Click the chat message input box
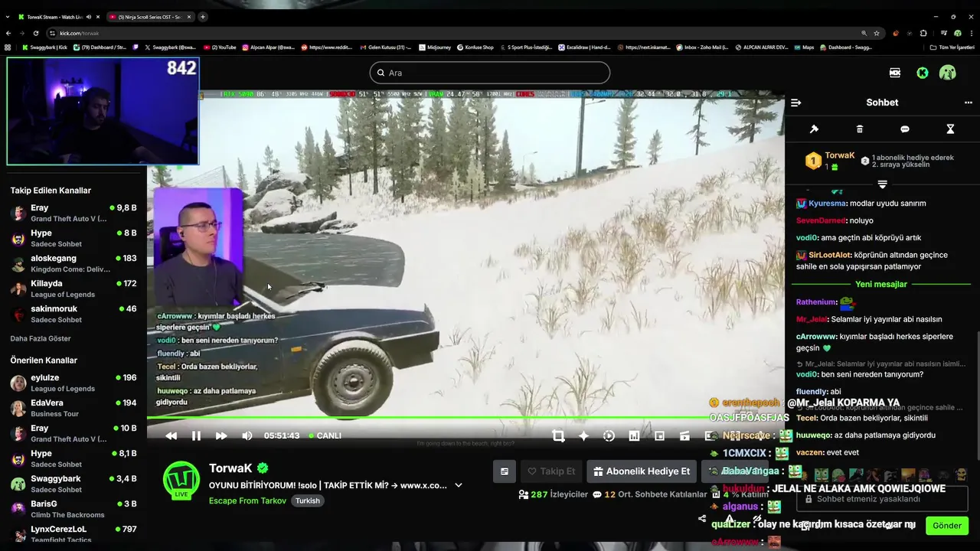Viewport: 980px width, 551px height. 882,499
